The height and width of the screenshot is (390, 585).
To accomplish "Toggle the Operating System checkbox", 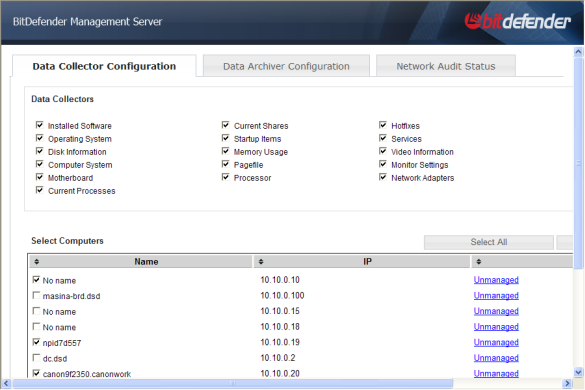I will (x=40, y=138).
